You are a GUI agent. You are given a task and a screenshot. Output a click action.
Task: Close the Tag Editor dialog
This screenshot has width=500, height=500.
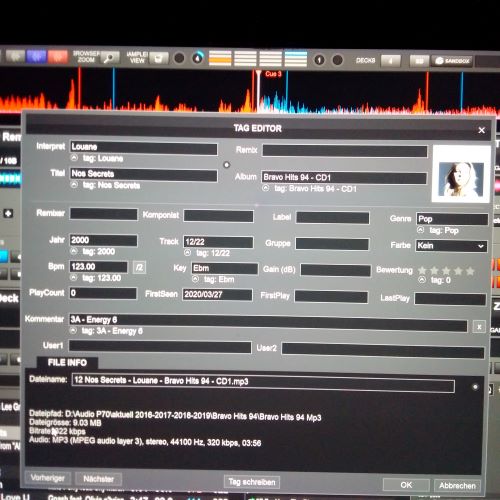(x=481, y=130)
